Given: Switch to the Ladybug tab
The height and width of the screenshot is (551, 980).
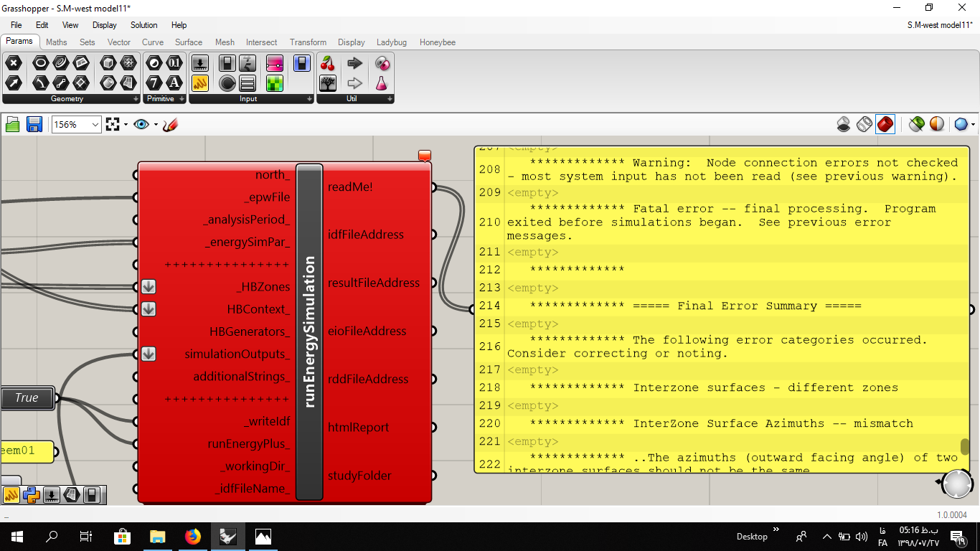Looking at the screenshot, I should pyautogui.click(x=392, y=42).
